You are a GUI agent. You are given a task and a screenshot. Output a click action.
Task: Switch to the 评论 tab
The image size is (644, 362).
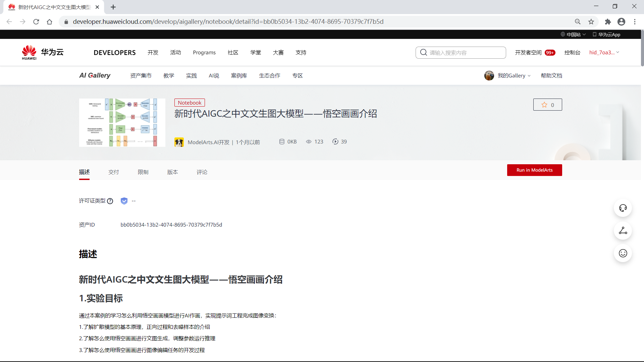pyautogui.click(x=202, y=172)
